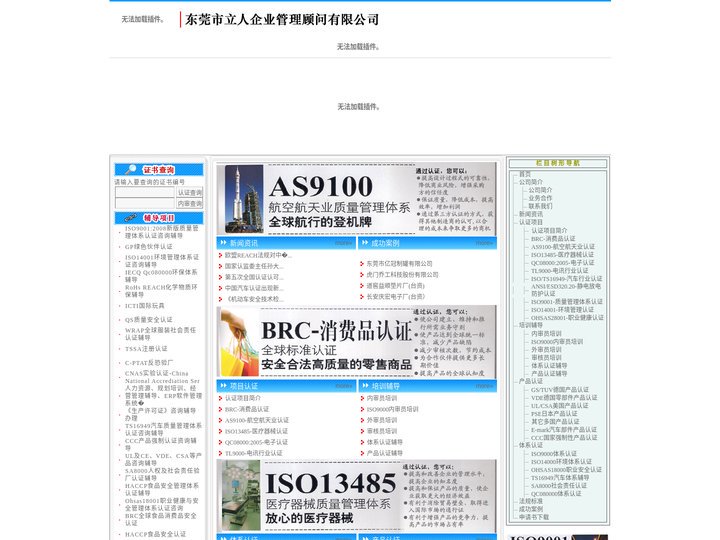Screen dimensions: 720x540
Task: Open the ISO13485 medical device banner
Action: 356,496
